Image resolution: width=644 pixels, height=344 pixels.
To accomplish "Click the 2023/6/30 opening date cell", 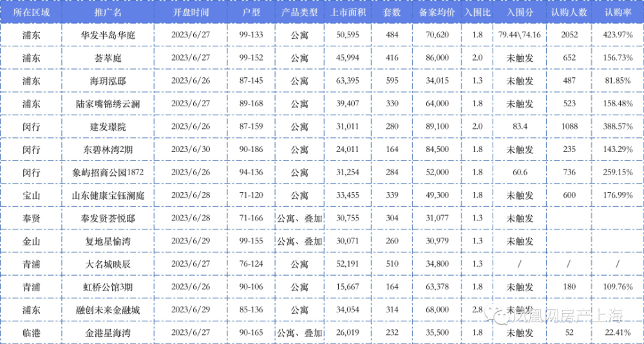I will point(191,150).
